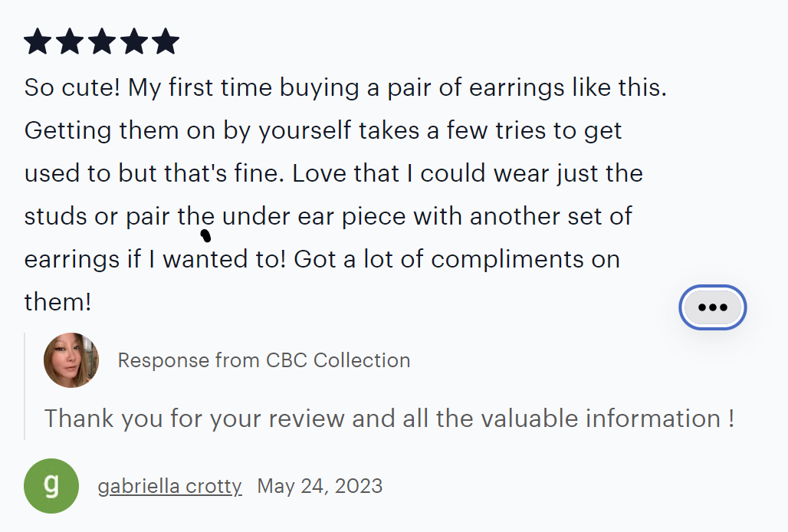Screen dimensions: 788x532
Task: Click "them!" at the end of the review
Action: 57,303
